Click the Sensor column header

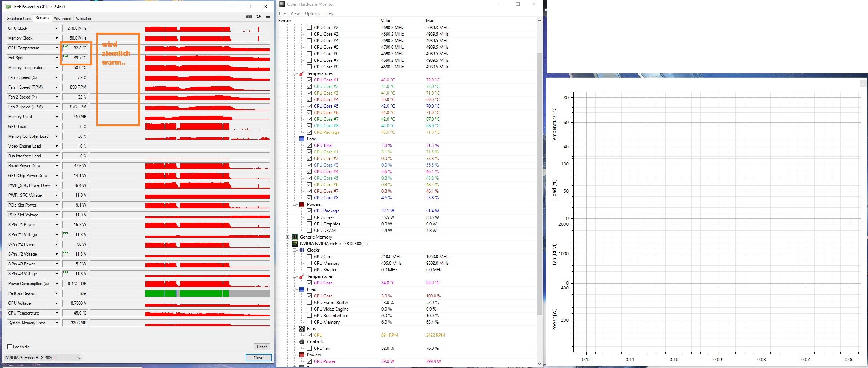click(328, 21)
